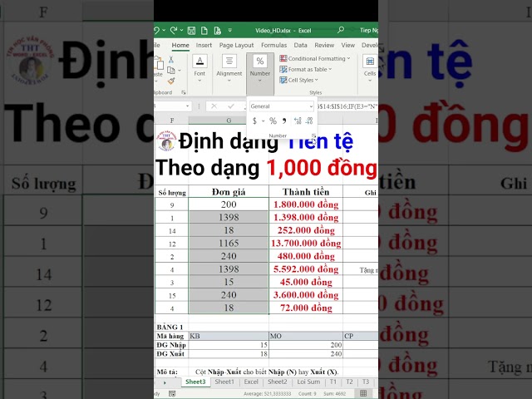This screenshot has width=532, height=399.
Task: Open the General number format combo box
Action: point(281,106)
